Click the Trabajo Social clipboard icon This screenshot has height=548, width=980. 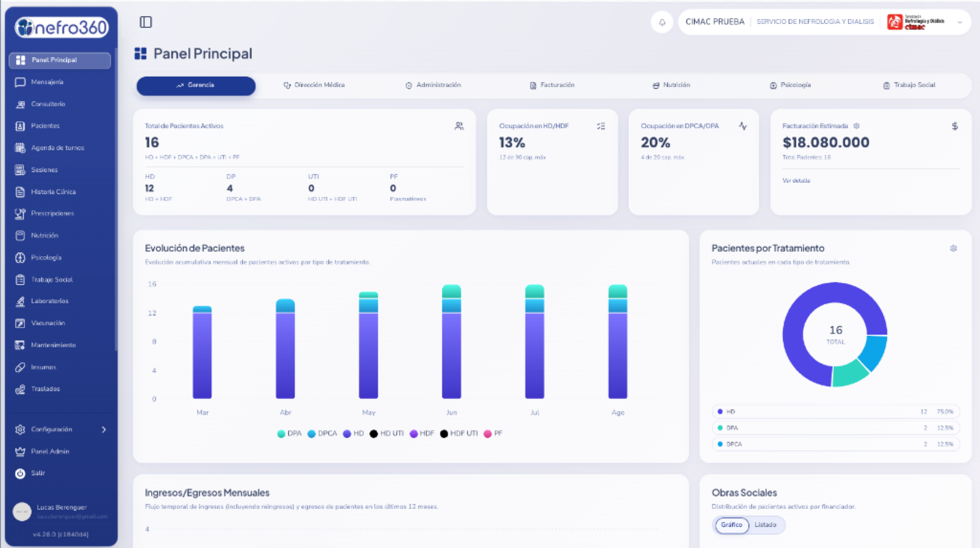20,280
